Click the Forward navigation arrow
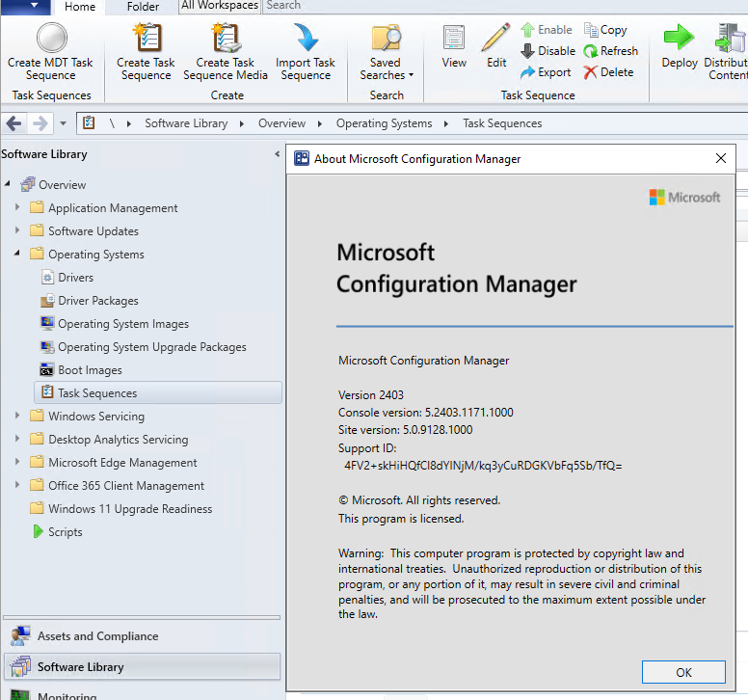The width and height of the screenshot is (748, 700). [40, 123]
